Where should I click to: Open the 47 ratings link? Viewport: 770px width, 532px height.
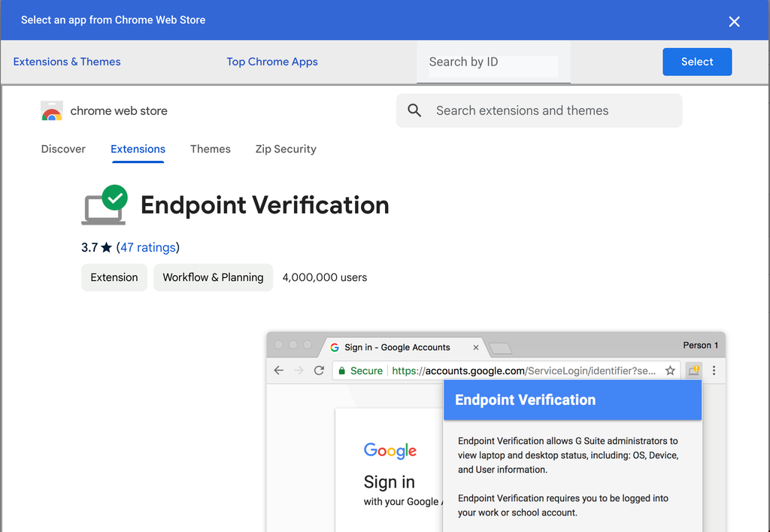point(147,248)
